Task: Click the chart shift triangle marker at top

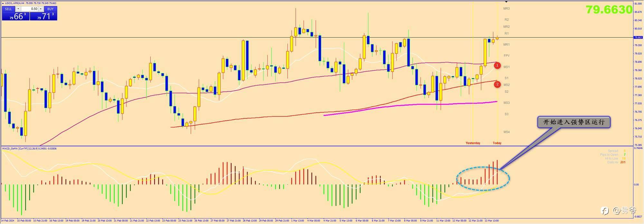Action: (506, 2)
